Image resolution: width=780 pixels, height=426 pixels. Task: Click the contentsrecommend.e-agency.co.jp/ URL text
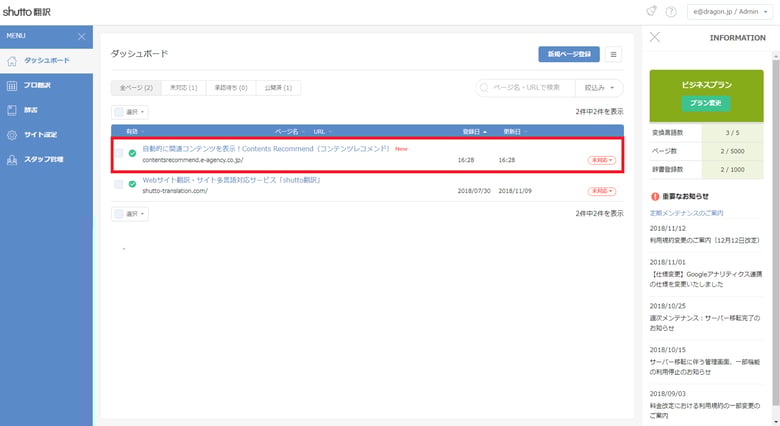193,160
